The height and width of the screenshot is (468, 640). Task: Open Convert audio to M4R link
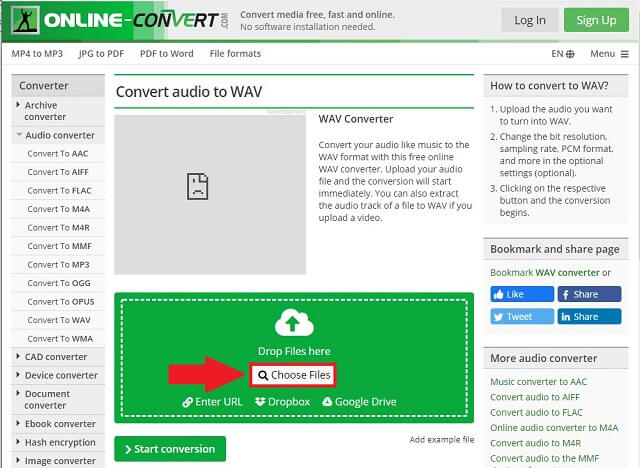coord(536,443)
